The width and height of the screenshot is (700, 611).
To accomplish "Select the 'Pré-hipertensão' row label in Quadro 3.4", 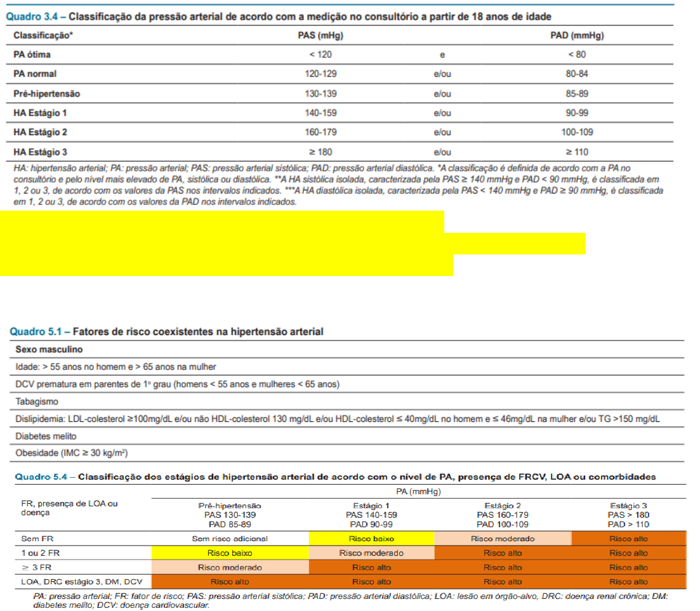I will 46,94.
